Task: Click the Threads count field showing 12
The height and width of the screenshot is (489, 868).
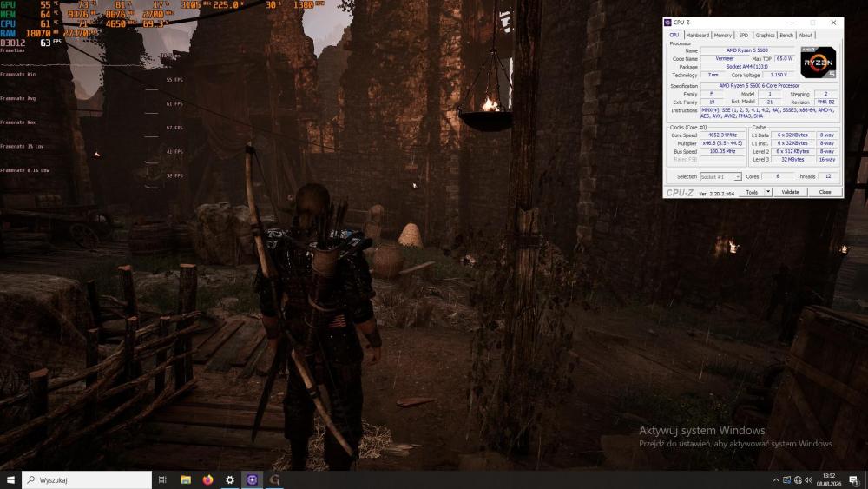Action: pos(828,176)
